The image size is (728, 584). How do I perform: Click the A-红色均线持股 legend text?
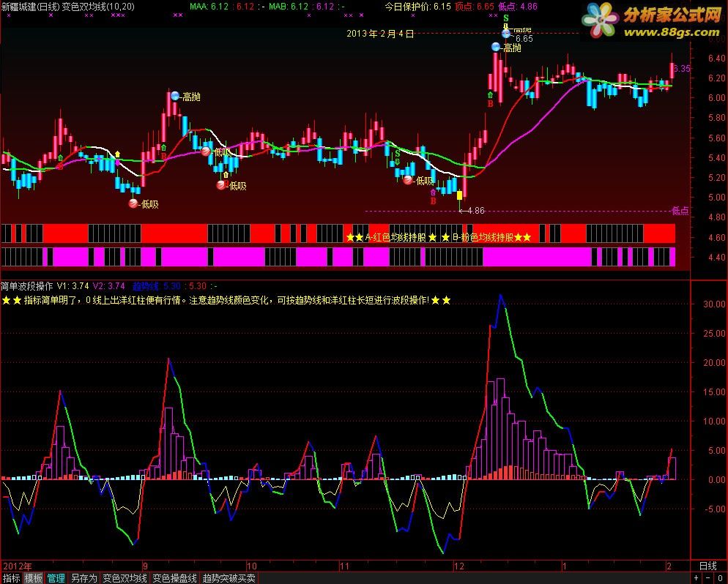point(395,238)
